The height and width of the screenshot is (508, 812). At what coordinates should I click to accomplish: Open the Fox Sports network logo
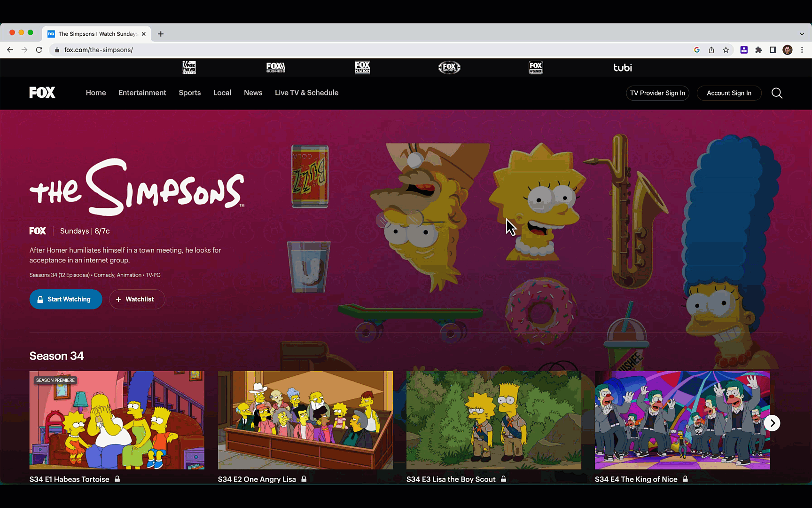(x=449, y=68)
